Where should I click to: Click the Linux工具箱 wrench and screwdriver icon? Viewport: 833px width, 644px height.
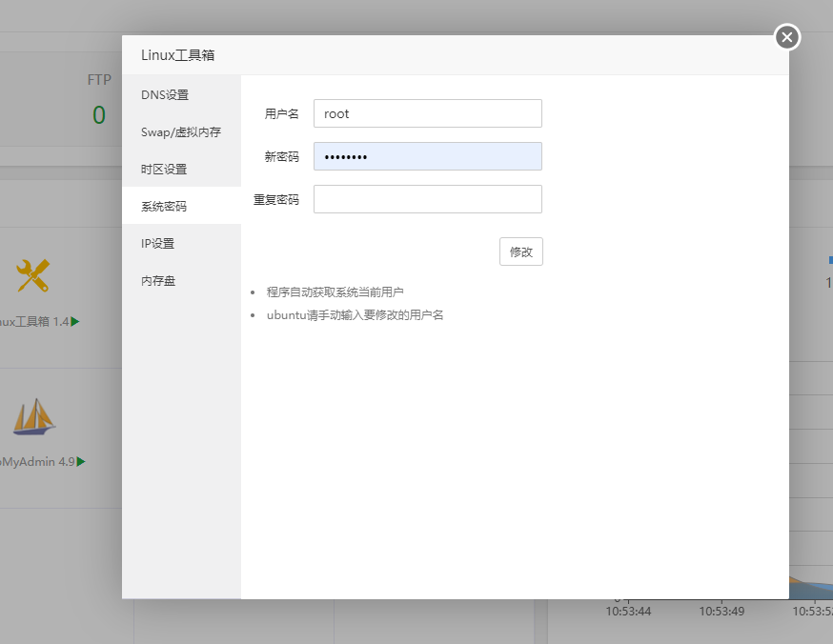pyautogui.click(x=33, y=275)
